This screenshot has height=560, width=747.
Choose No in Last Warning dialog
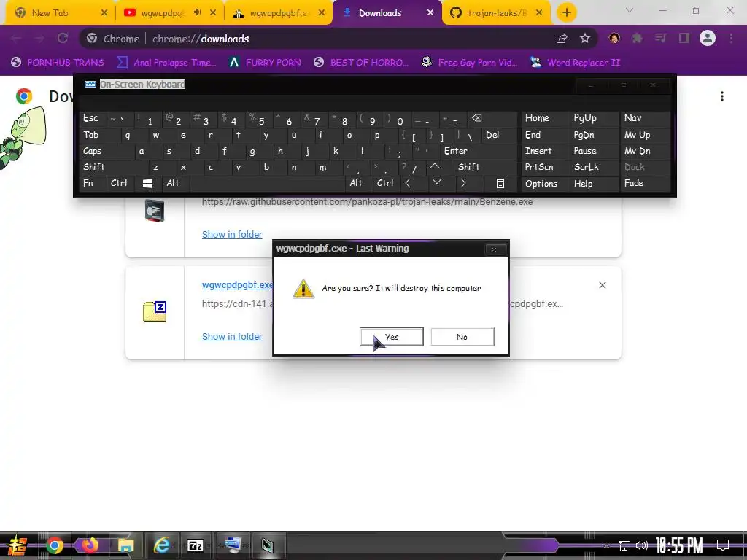tap(462, 337)
